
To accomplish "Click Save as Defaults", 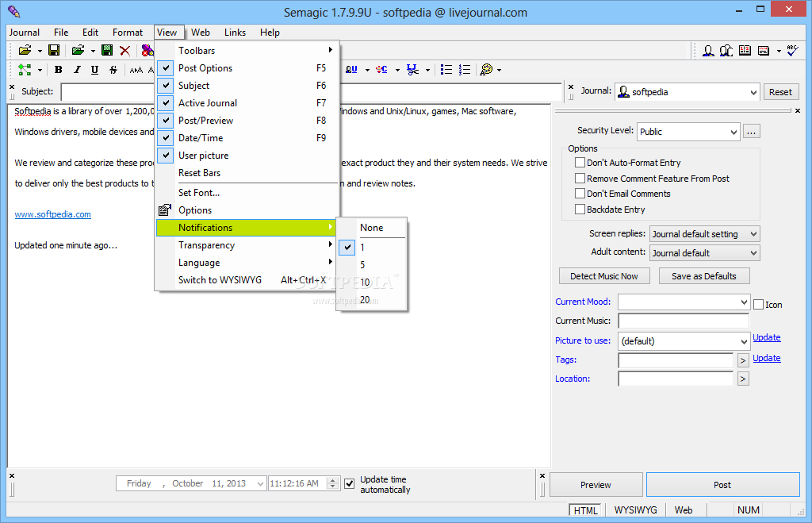I will pyautogui.click(x=704, y=276).
